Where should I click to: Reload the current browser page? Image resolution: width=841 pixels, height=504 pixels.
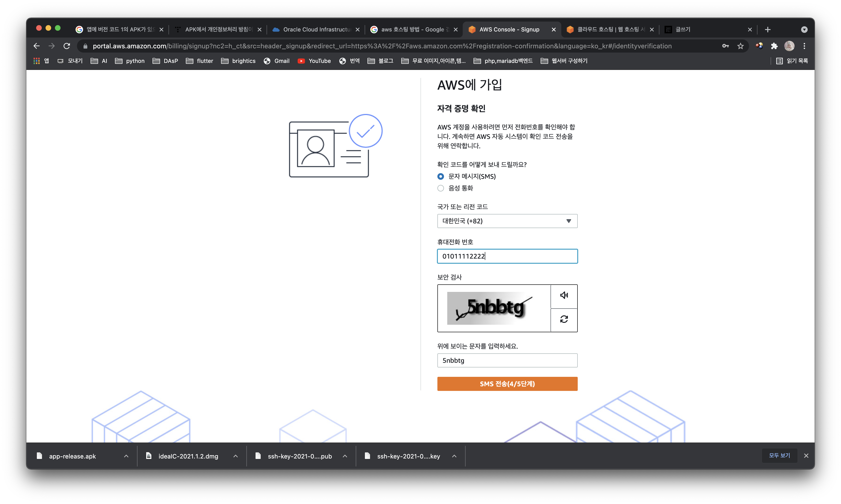(67, 46)
